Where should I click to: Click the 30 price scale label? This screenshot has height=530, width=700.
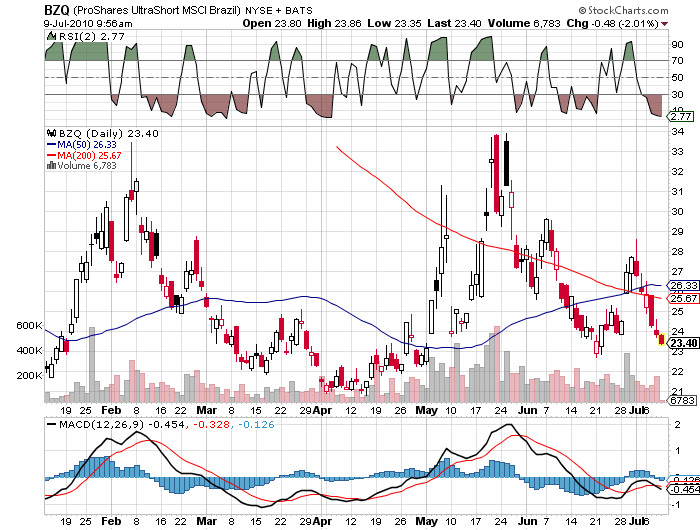[677, 211]
